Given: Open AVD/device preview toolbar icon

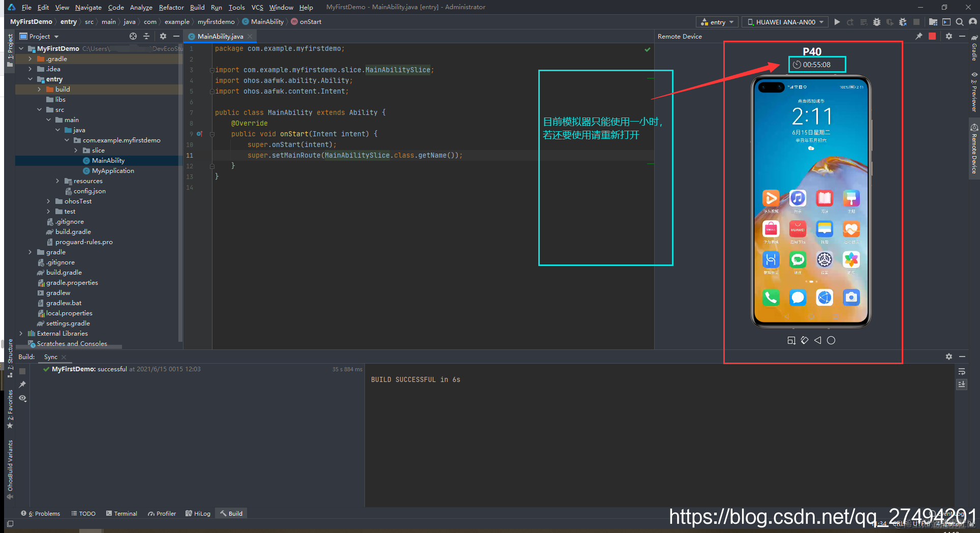Looking at the screenshot, I should click(946, 22).
